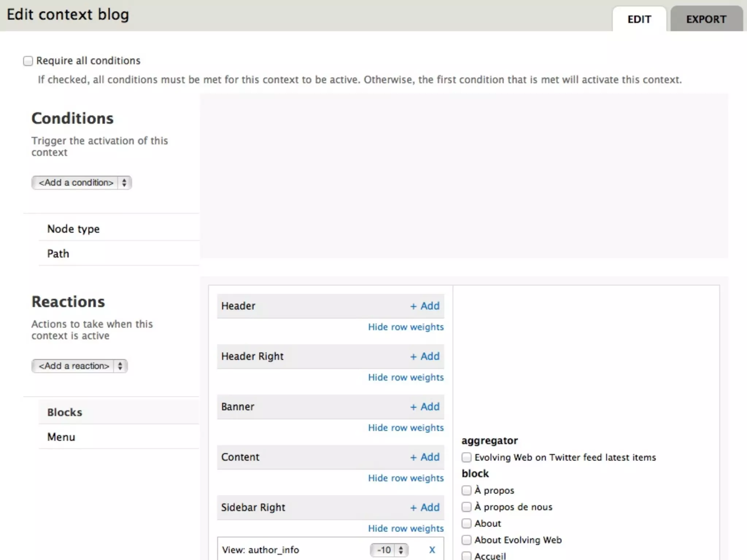Image resolution: width=747 pixels, height=560 pixels.
Task: Click the Header region title
Action: coord(238,306)
